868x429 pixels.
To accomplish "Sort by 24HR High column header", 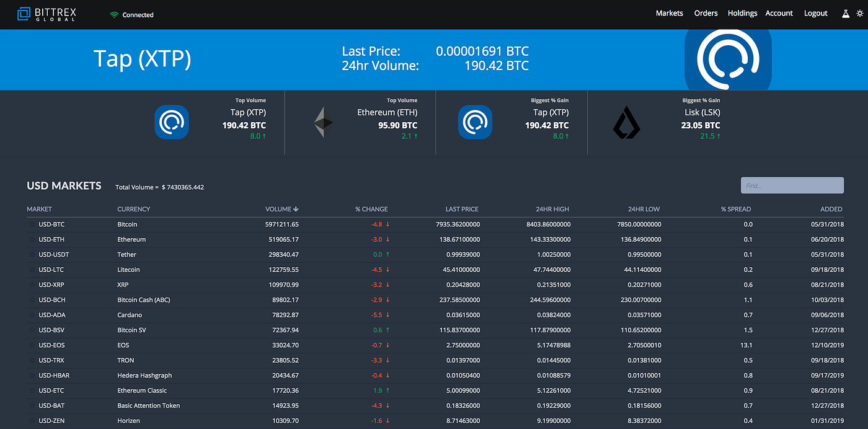I will click(x=552, y=209).
